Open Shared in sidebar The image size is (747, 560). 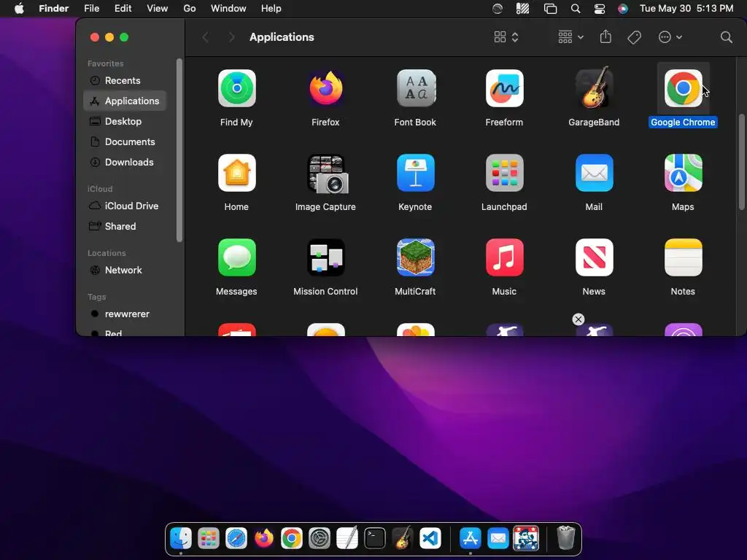click(x=125, y=226)
